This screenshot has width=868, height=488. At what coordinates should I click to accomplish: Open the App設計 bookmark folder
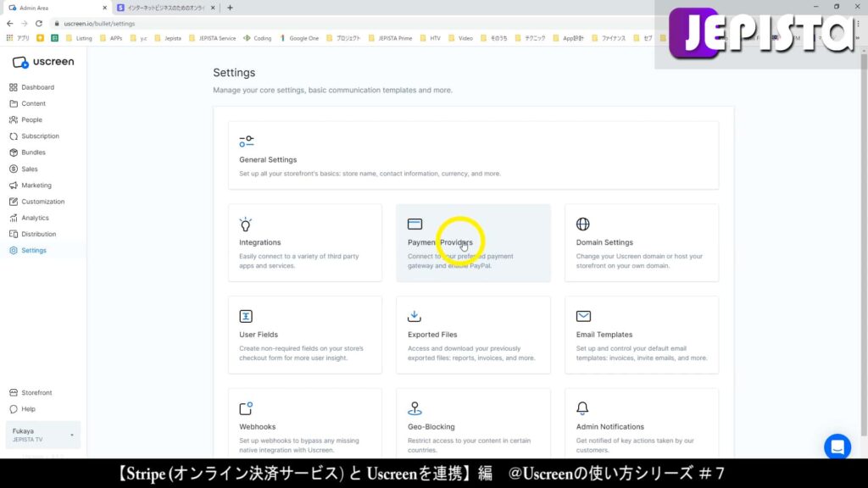568,38
